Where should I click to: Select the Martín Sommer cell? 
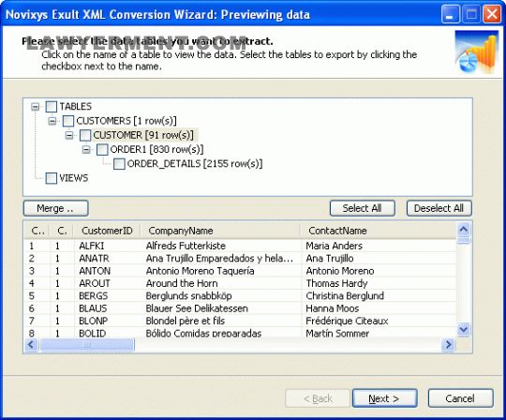point(379,333)
